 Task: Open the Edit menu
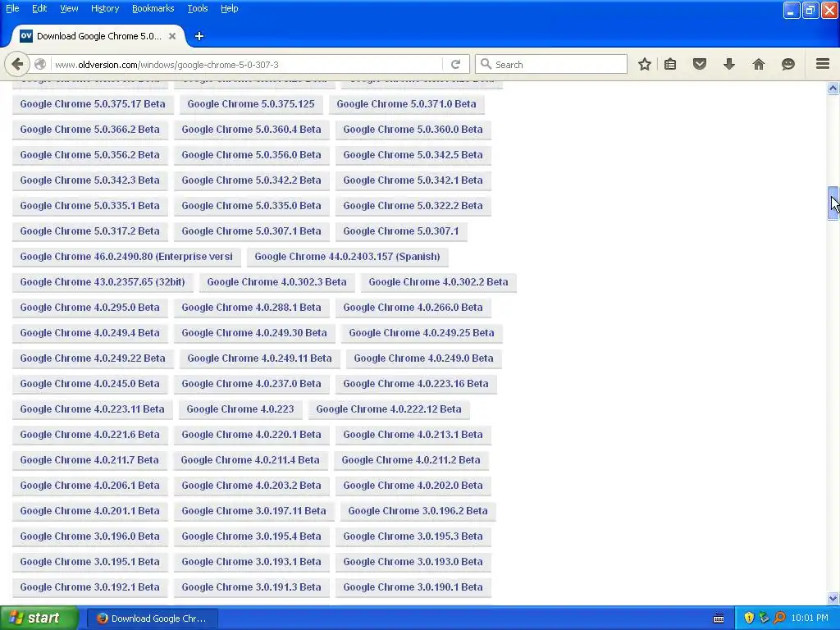pyautogui.click(x=39, y=8)
